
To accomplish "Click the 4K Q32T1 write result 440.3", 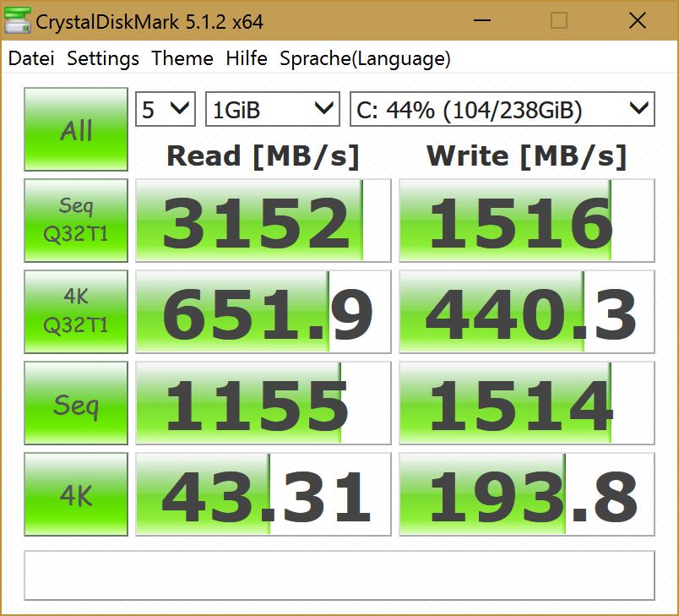I will click(527, 312).
